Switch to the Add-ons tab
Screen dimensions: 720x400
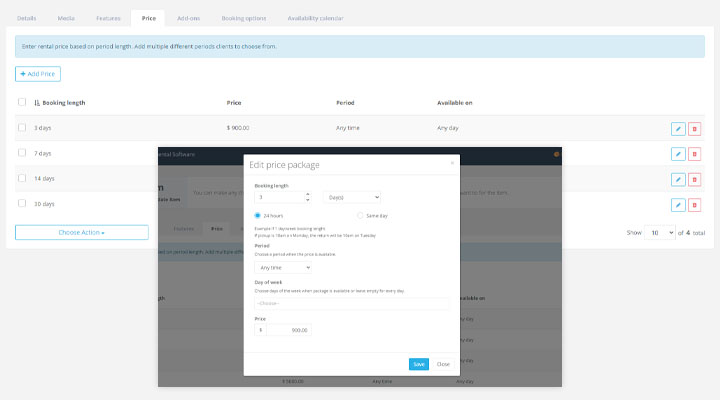[189, 18]
